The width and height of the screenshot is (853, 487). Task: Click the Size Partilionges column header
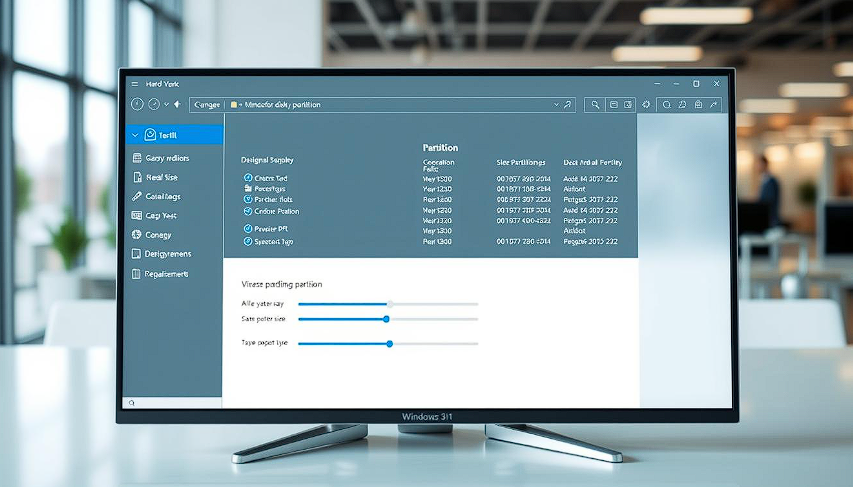pos(521,161)
